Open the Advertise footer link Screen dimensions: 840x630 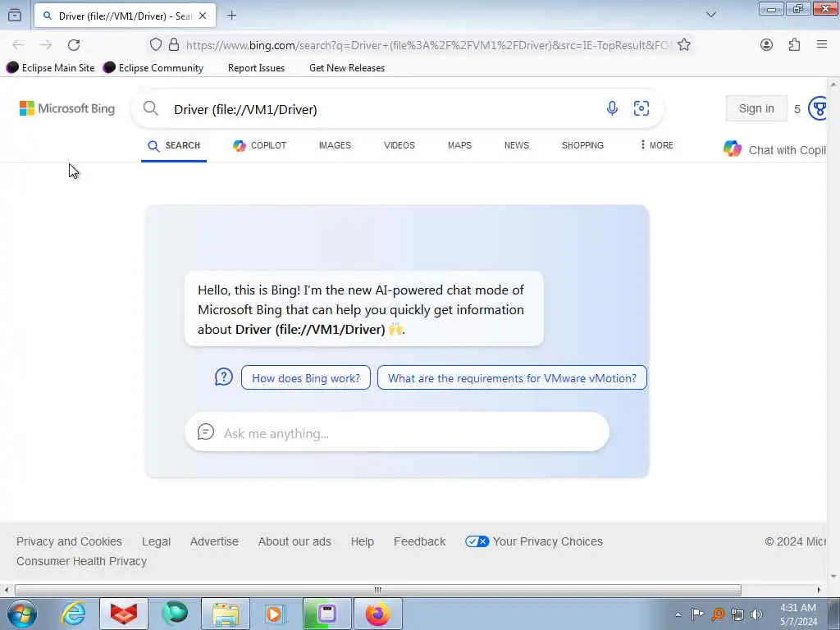(214, 541)
